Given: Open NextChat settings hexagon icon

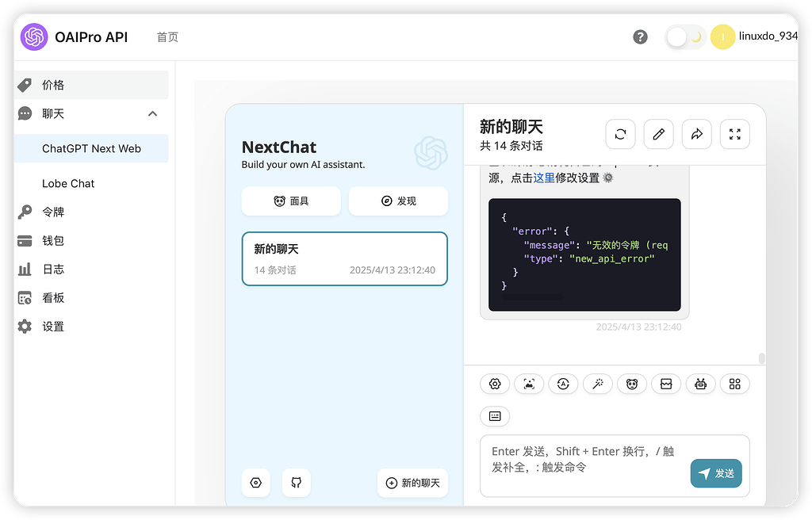Looking at the screenshot, I should pos(256,483).
